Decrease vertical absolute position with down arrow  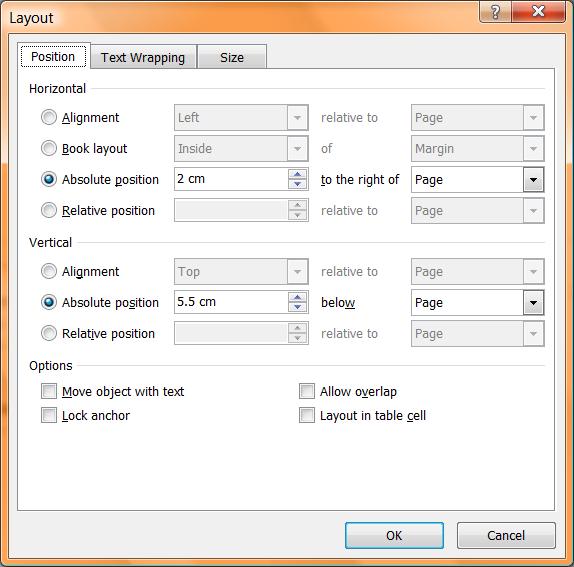297,307
